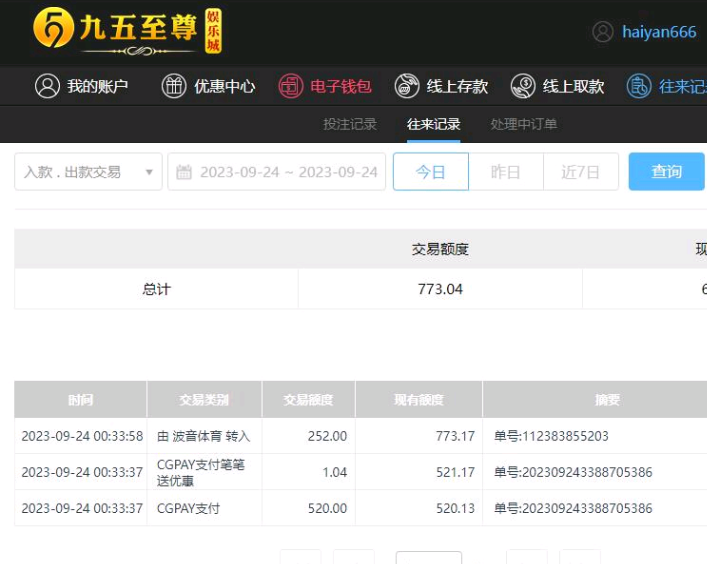Open the date range picker 2023-09-24
Viewport: 707px width, 564px height.
[288, 172]
